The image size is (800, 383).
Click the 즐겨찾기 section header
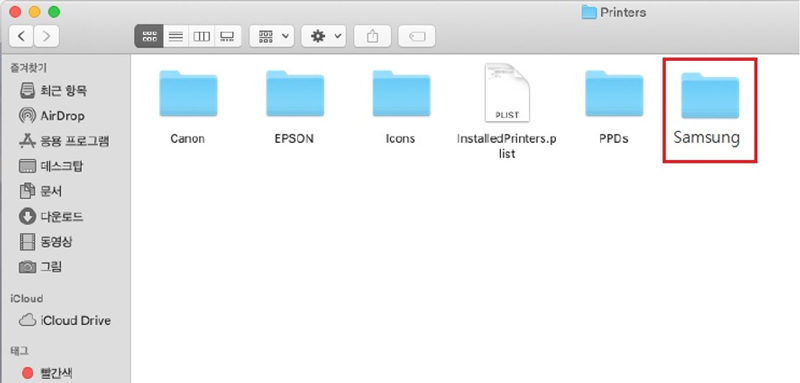click(x=29, y=68)
